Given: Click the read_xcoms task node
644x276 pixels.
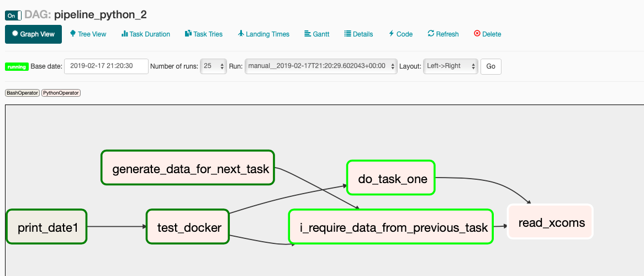Looking at the screenshot, I should pyautogui.click(x=550, y=222).
